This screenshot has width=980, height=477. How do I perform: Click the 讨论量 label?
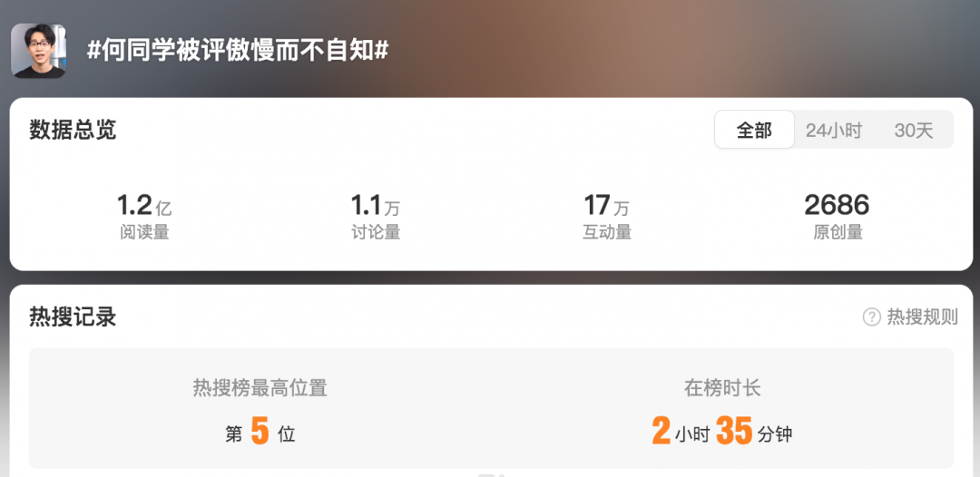[x=376, y=233]
